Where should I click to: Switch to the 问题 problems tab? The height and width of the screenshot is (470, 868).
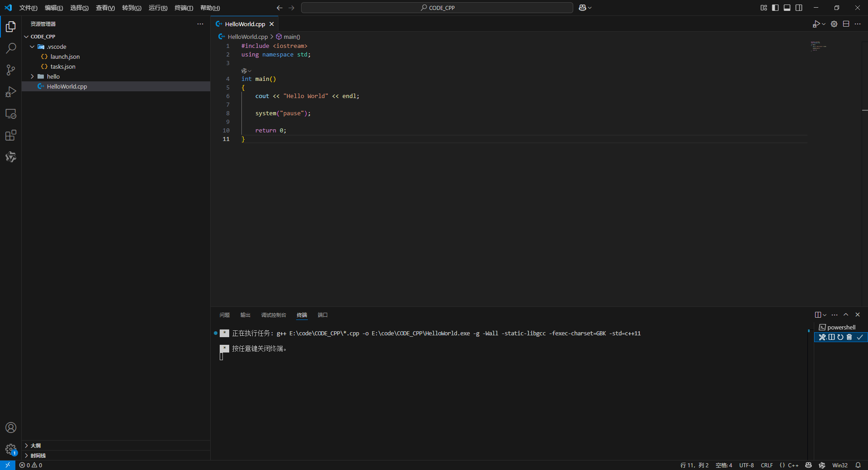(225, 315)
